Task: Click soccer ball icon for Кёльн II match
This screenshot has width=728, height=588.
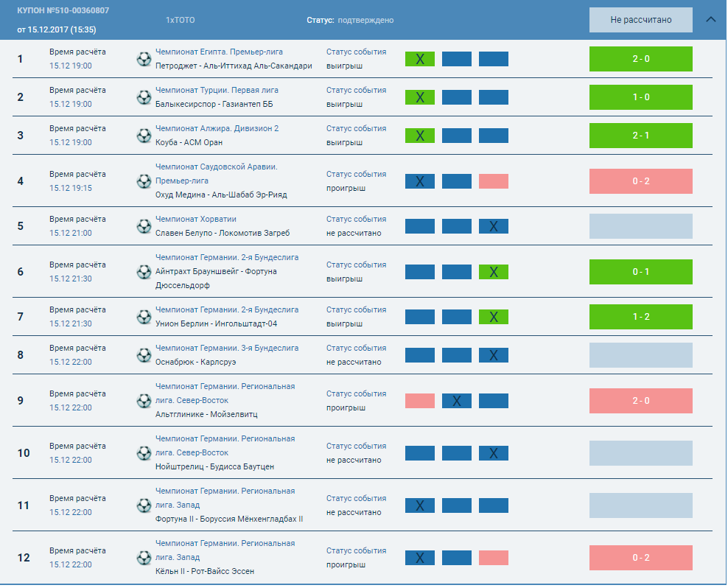Action: coord(144,558)
